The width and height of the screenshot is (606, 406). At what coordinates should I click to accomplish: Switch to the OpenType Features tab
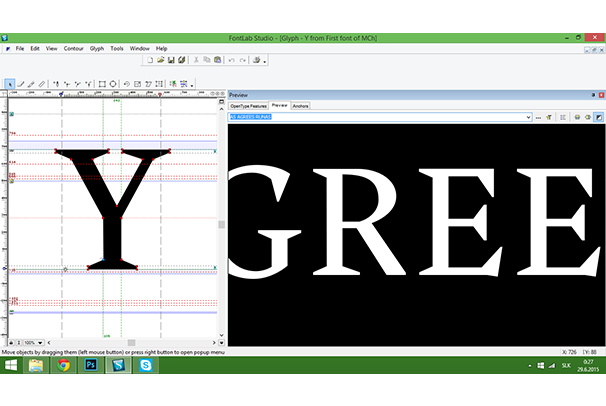(x=249, y=105)
